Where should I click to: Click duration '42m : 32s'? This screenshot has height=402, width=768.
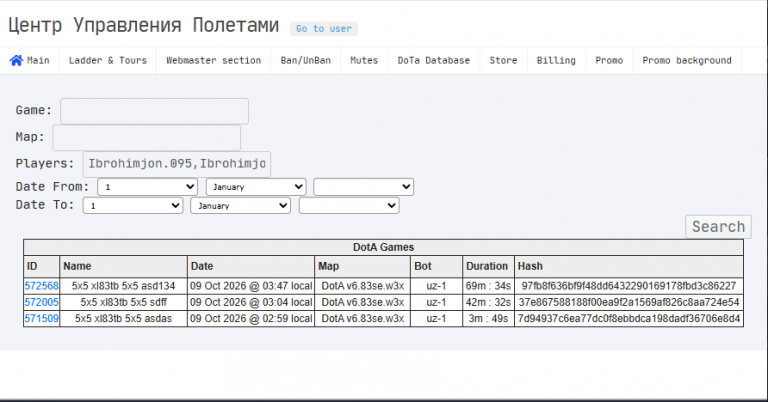(x=488, y=302)
